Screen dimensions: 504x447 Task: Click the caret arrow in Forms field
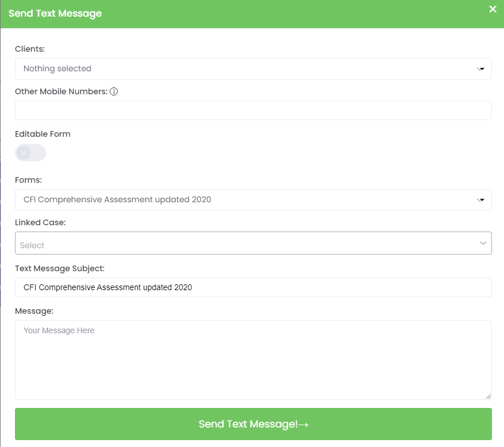pos(481,200)
